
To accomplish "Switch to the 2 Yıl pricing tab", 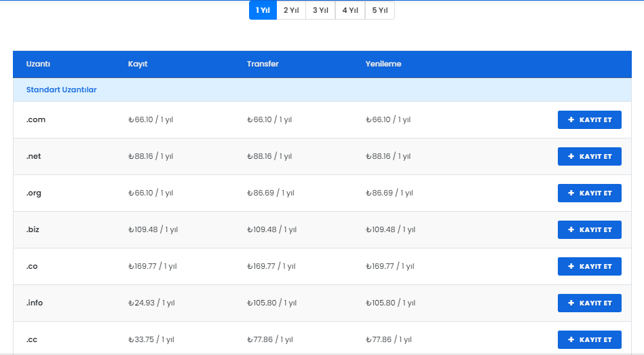I will pos(291,10).
